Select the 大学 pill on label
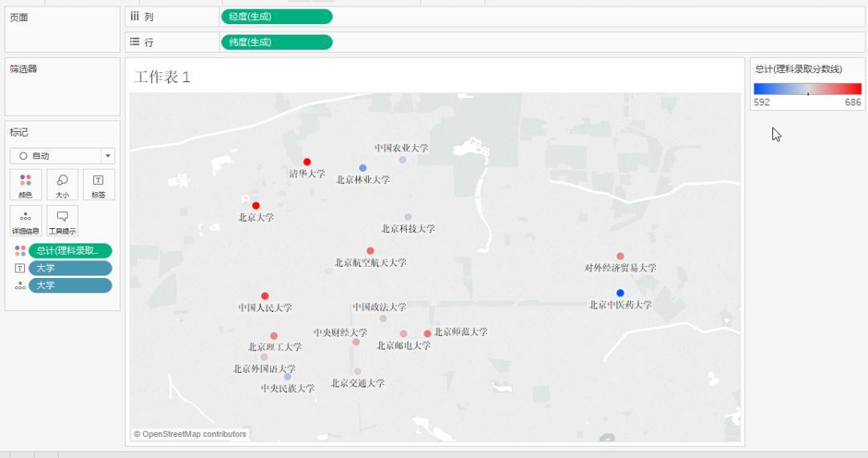The image size is (868, 458). tap(70, 268)
